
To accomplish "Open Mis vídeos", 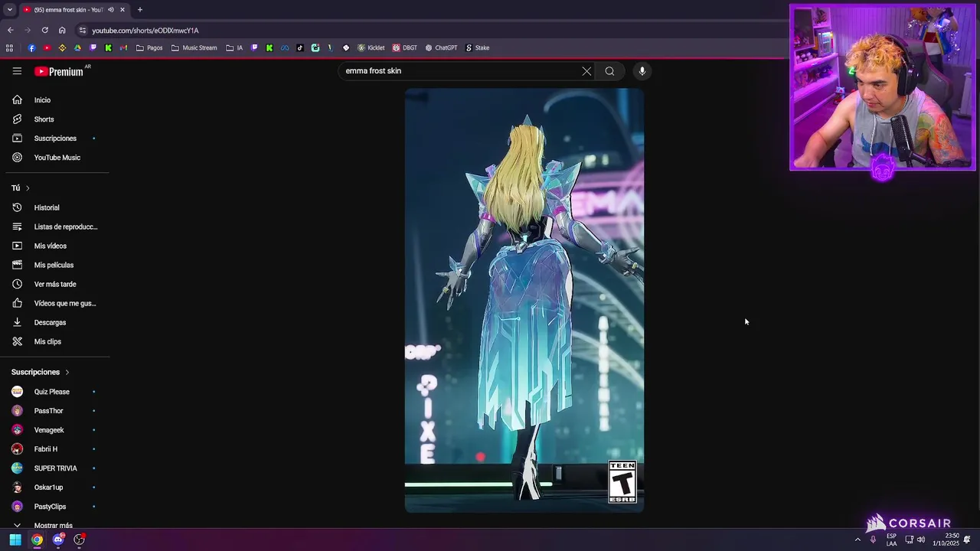I will [x=54, y=246].
